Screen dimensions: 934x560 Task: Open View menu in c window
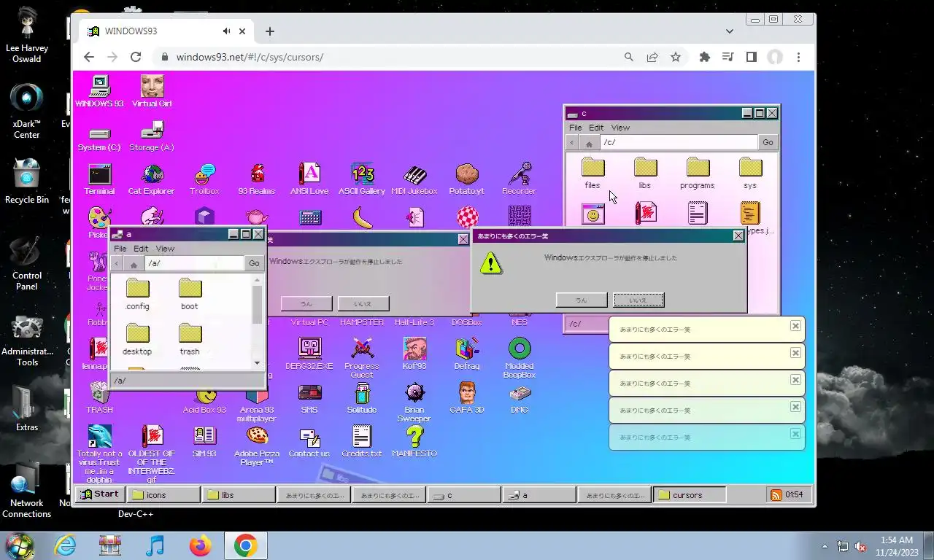coord(620,128)
